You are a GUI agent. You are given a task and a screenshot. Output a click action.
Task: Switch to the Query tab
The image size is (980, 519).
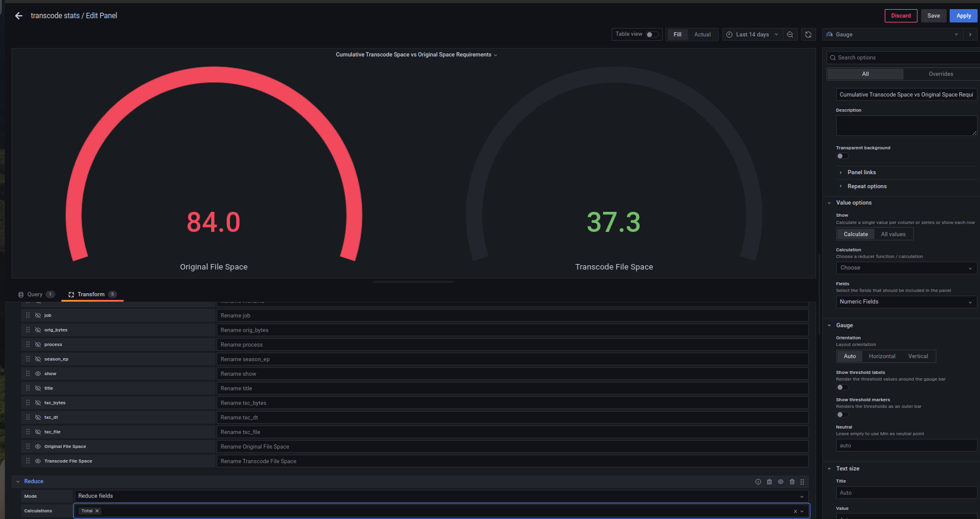(36, 294)
